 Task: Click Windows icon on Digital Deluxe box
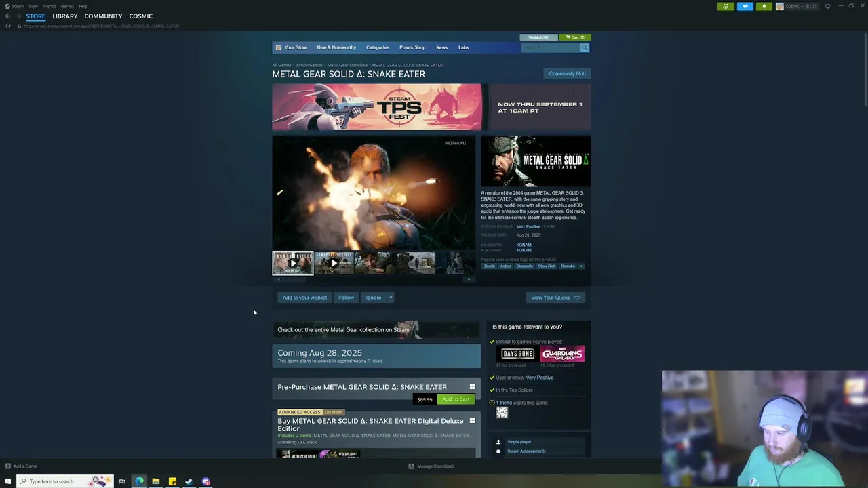coord(473,421)
